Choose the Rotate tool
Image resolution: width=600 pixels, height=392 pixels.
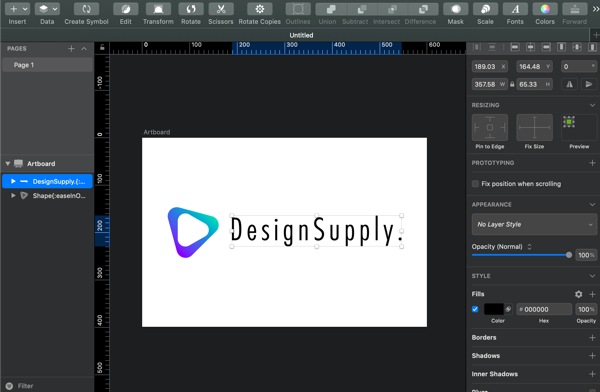[191, 9]
